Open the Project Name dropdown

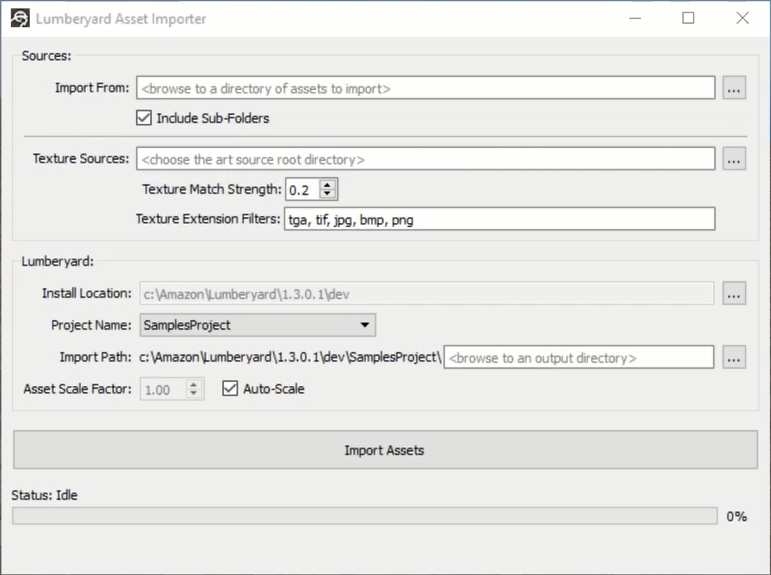click(x=258, y=325)
